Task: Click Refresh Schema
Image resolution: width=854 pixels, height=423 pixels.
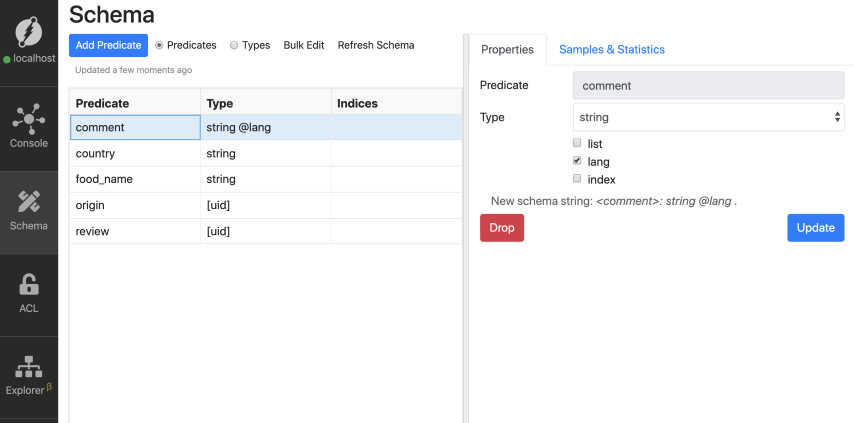Action: coord(375,45)
